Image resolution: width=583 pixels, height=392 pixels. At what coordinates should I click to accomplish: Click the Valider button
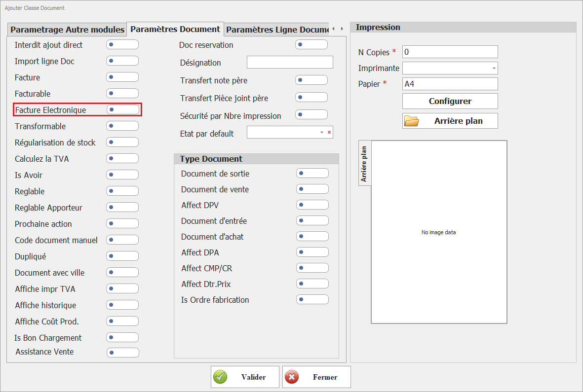[245, 377]
